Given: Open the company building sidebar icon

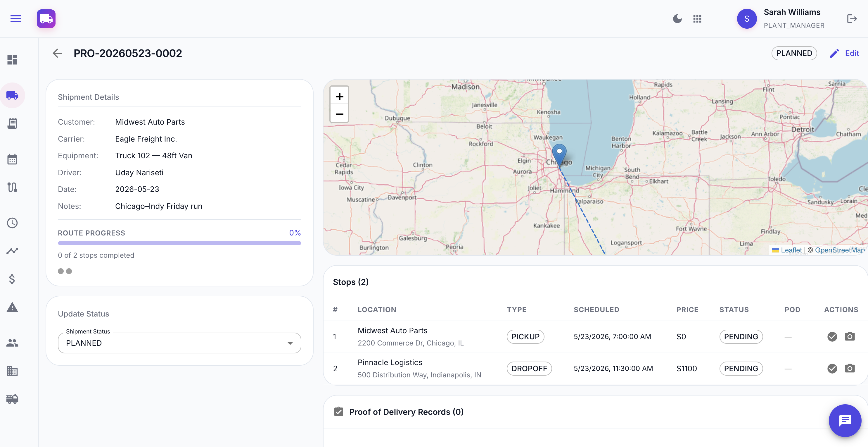Looking at the screenshot, I should pos(13,371).
